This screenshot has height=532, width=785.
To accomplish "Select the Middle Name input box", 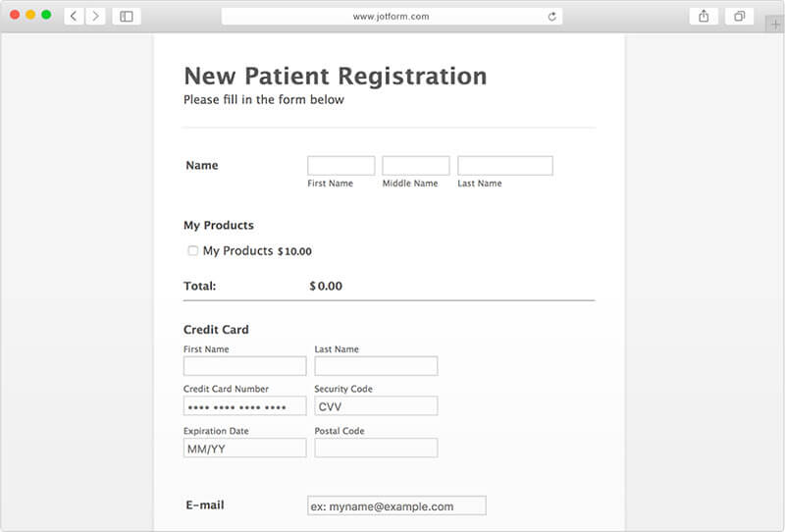I will [x=415, y=166].
